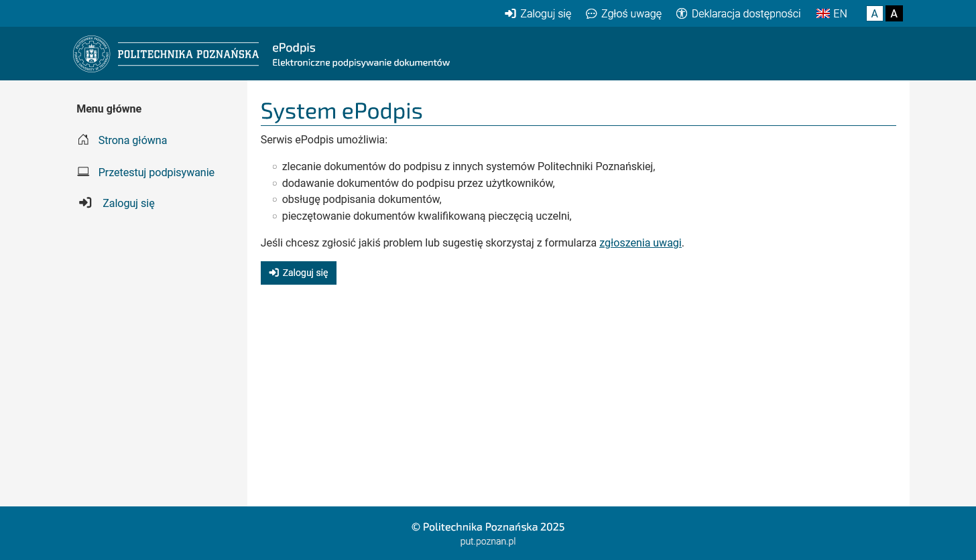Click the accessibility figure icon in top bar

[682, 14]
